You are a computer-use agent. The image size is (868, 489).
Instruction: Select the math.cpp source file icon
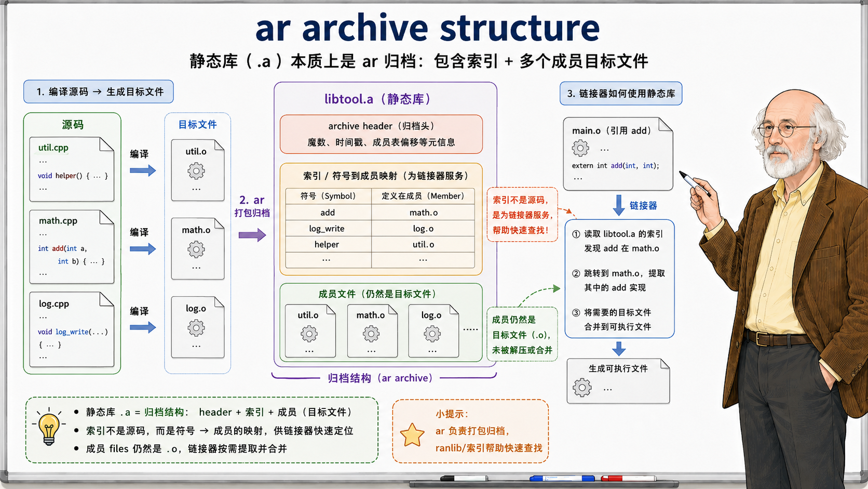point(72,247)
